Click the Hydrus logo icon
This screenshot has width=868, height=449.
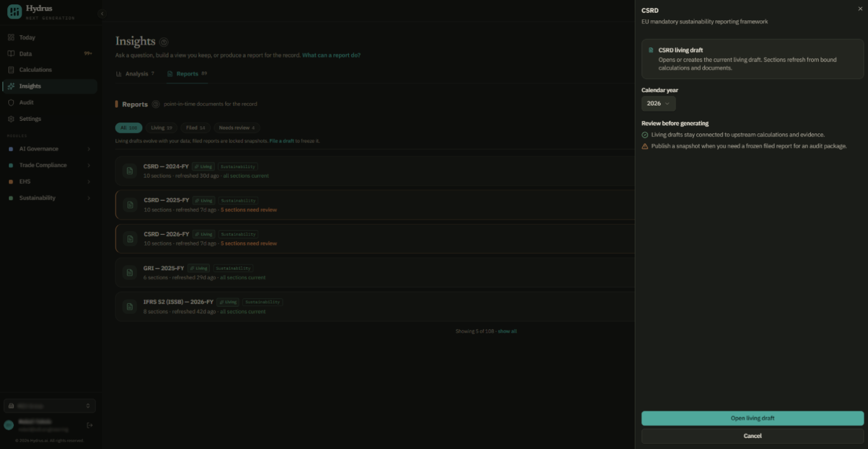[x=14, y=12]
